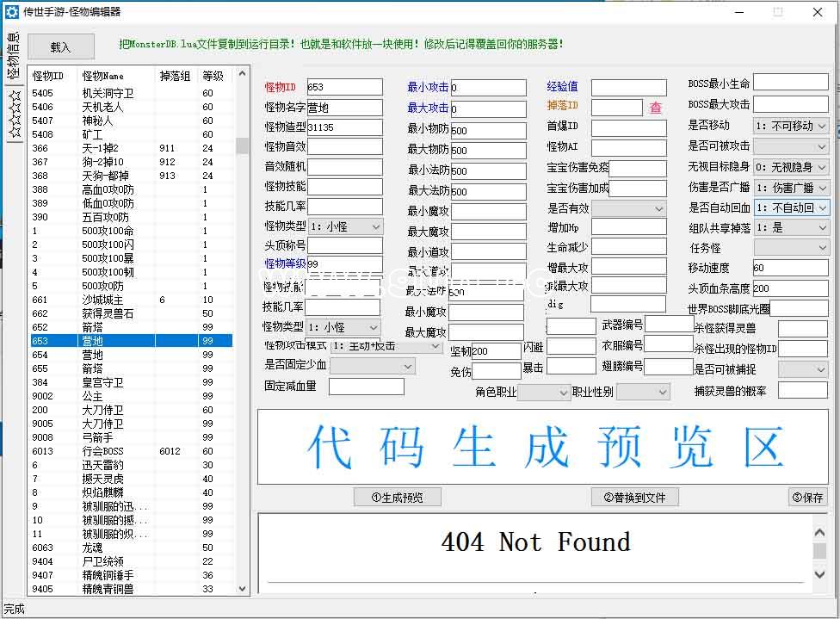This screenshot has width=840, height=619.
Task: Expand the 是否可被攻击 dropdown
Action: click(x=791, y=146)
